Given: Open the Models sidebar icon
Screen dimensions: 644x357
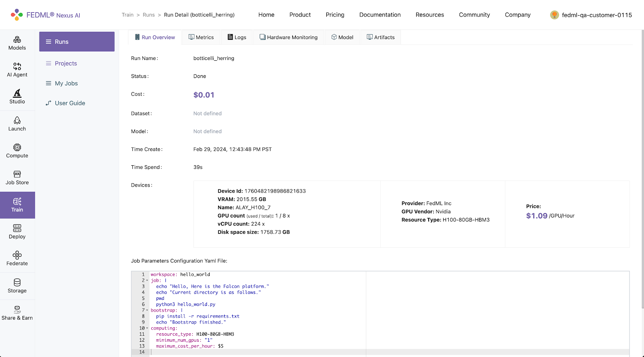Looking at the screenshot, I should (x=17, y=39).
